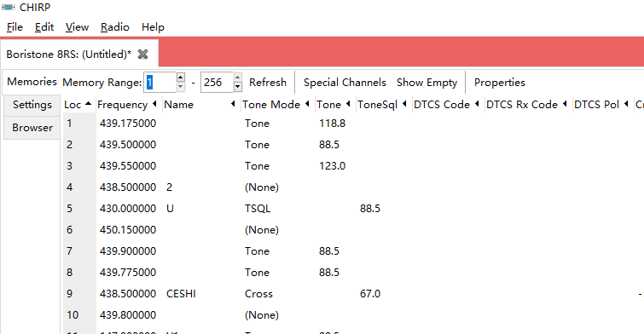This screenshot has height=334, width=644.
Task: Select name cell "2" in row 4
Action: coord(169,187)
